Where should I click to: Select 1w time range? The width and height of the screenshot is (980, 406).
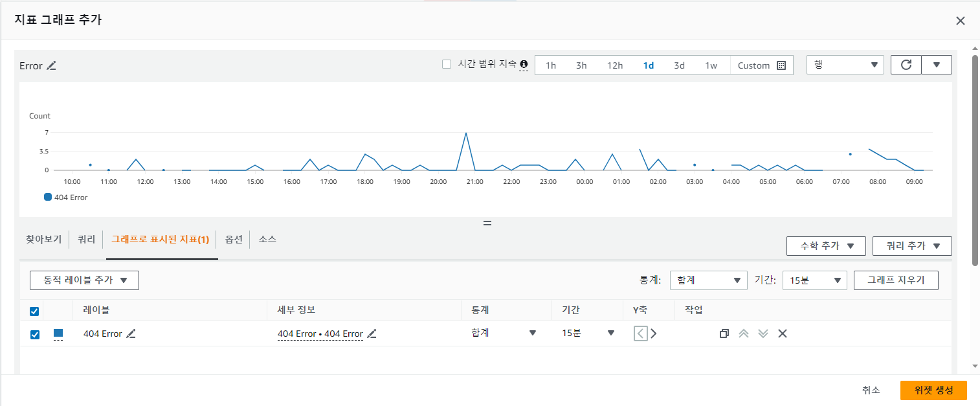(x=711, y=65)
